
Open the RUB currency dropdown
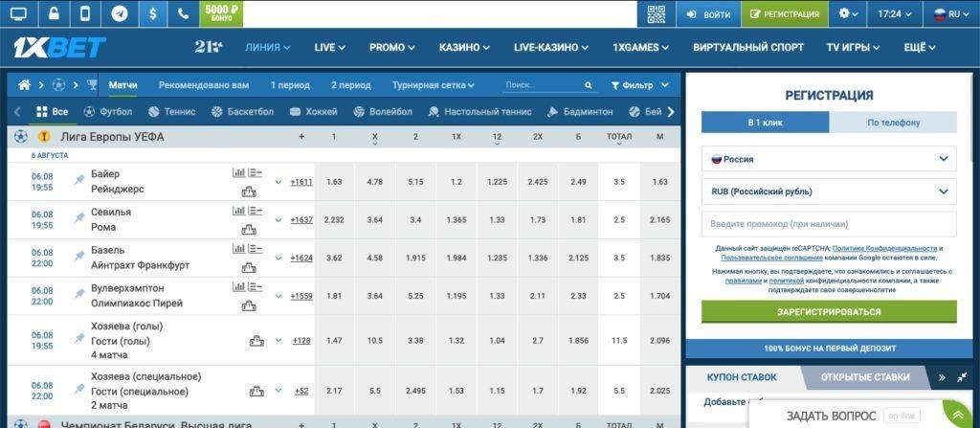coord(829,191)
